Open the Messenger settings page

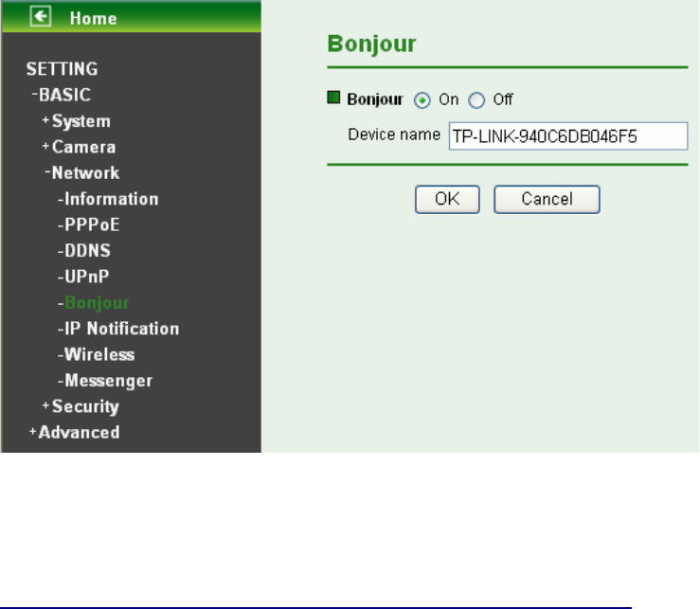[x=105, y=381]
